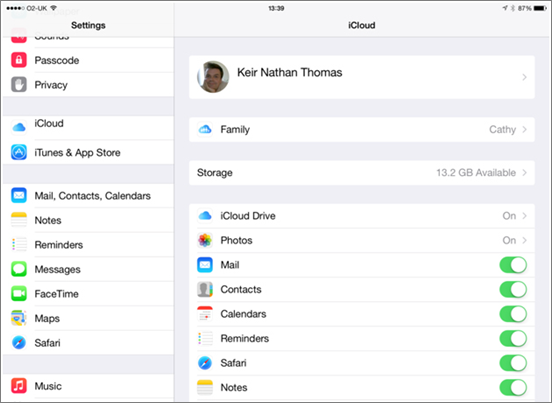Tap the iCloud cloud icon in sidebar
This screenshot has height=403, width=552.
point(19,127)
